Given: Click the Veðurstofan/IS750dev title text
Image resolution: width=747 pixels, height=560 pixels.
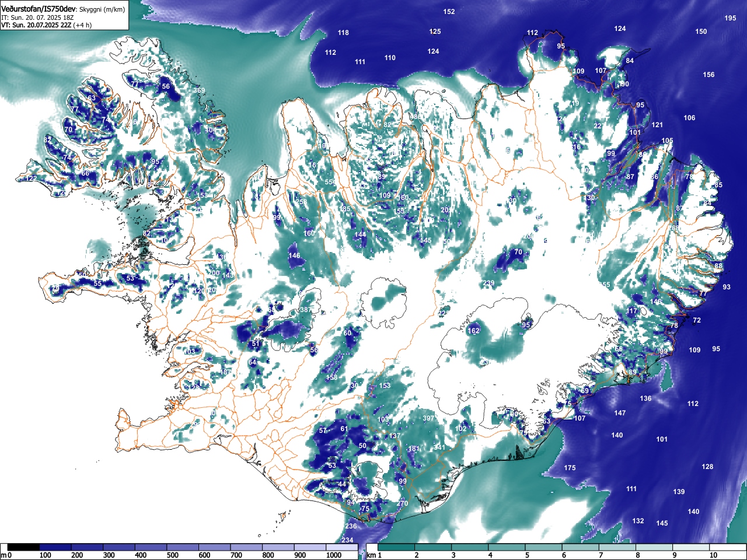Looking at the screenshot, I should (39, 9).
